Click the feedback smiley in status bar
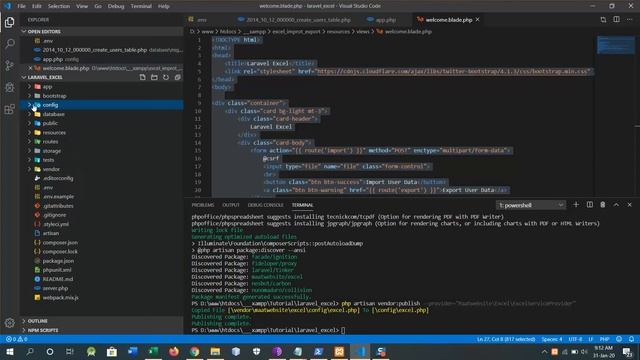 point(619,339)
